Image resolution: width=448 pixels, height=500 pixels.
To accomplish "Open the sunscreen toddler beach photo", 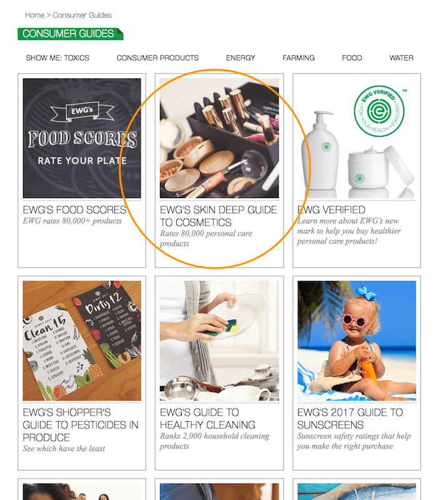I will click(357, 341).
